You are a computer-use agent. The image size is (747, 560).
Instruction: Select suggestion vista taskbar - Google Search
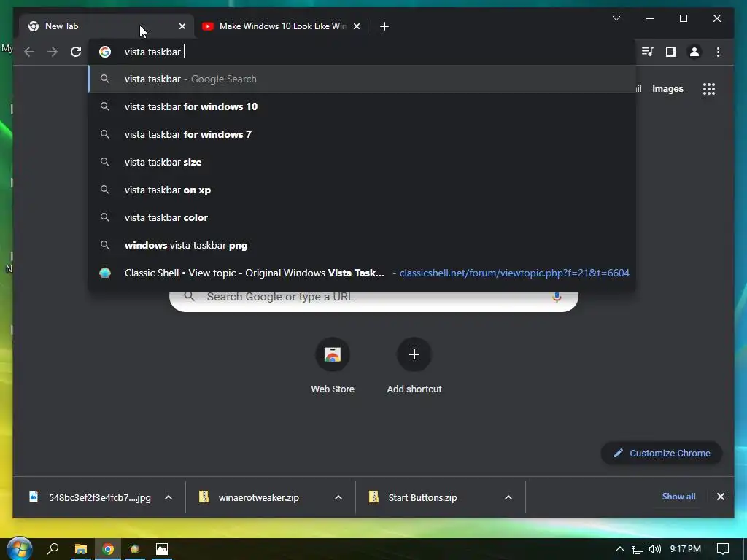coord(362,79)
